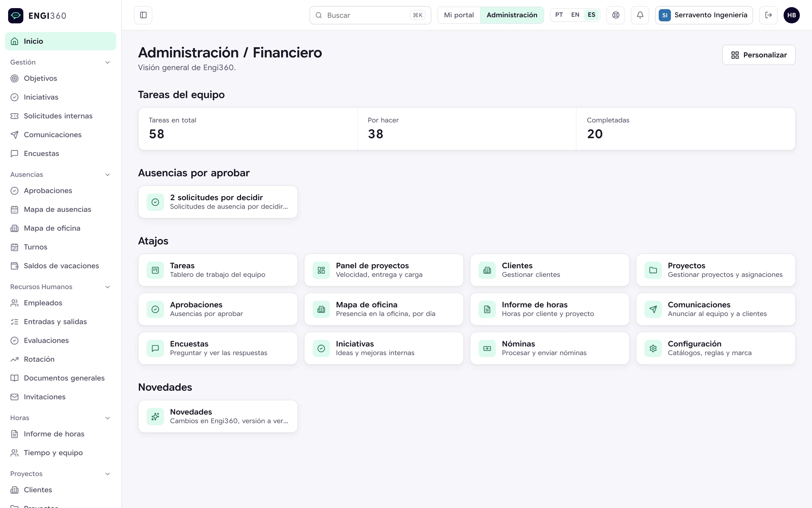The image size is (812, 508).
Task: Open the Informe de horas shortcut card
Action: [x=550, y=309]
